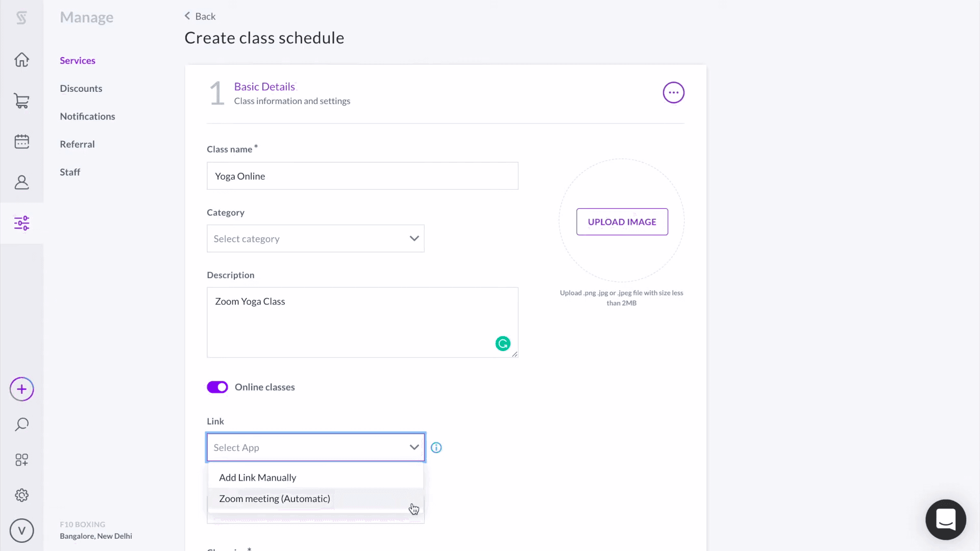Click the purple plus quick-add button
Viewport: 980px width, 551px height.
pos(21,389)
